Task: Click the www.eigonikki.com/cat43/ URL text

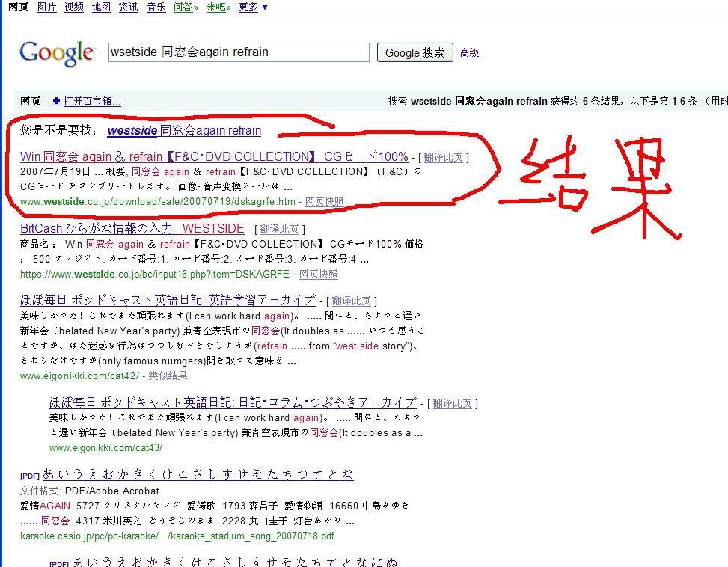Action: (x=105, y=448)
